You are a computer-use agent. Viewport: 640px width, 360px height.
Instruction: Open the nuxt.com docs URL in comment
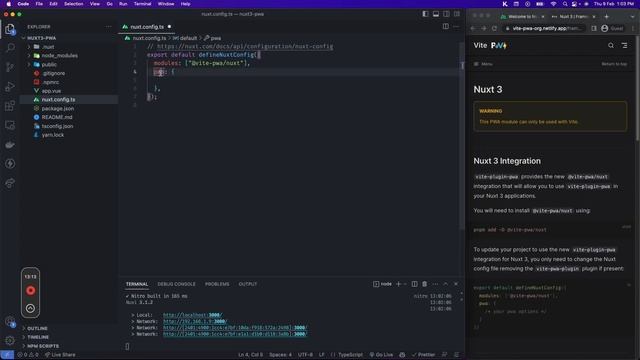coord(245,47)
